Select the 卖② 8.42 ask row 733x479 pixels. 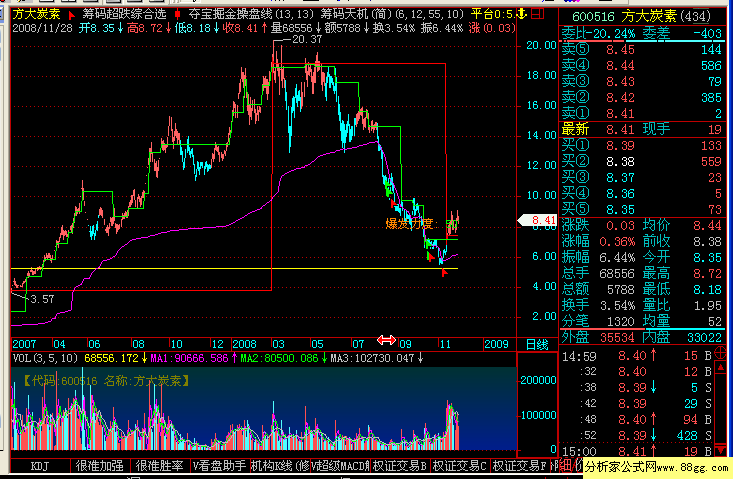[642, 97]
